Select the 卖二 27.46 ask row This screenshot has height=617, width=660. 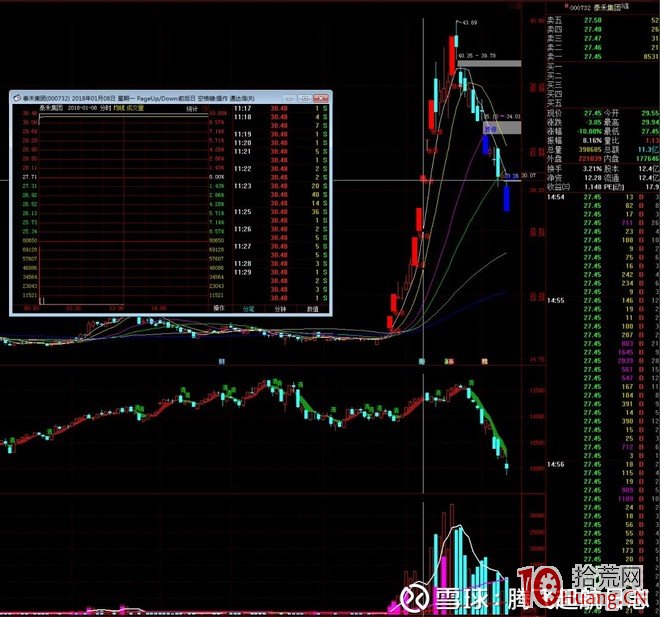coord(603,48)
